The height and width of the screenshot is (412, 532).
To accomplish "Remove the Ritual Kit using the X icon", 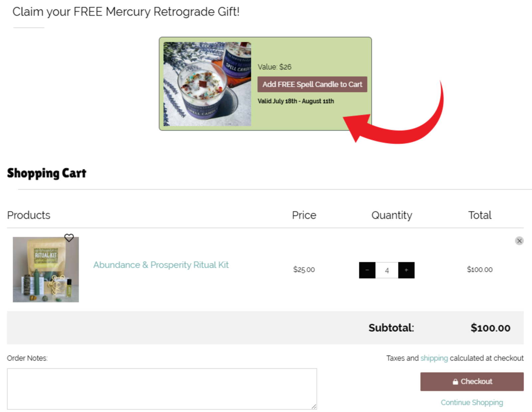I will click(519, 241).
